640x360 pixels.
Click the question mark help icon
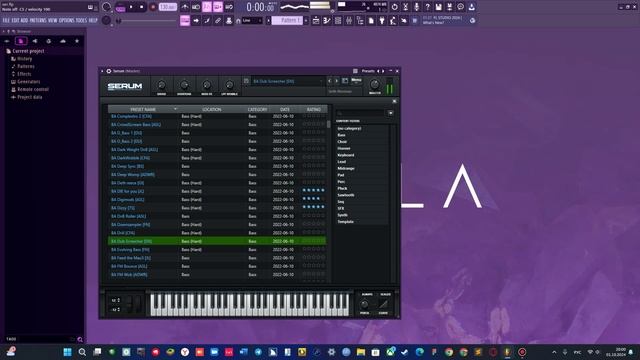[427, 7]
